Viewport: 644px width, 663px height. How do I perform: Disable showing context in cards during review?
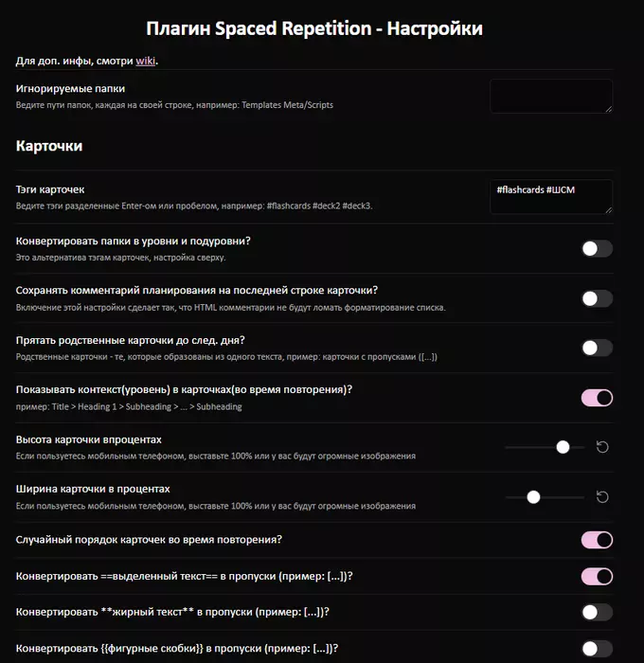(597, 397)
